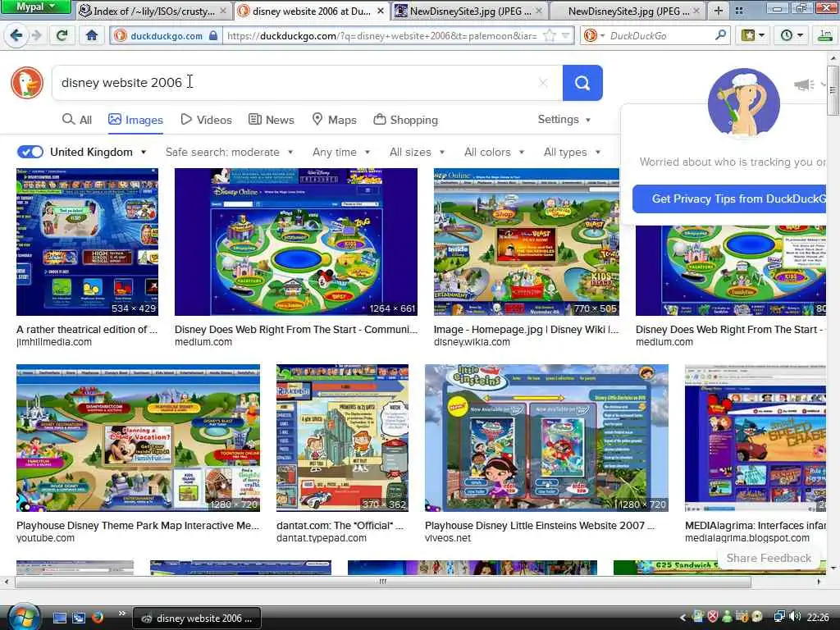Image resolution: width=840 pixels, height=630 pixels.
Task: Open the News search tab
Action: [x=271, y=120]
